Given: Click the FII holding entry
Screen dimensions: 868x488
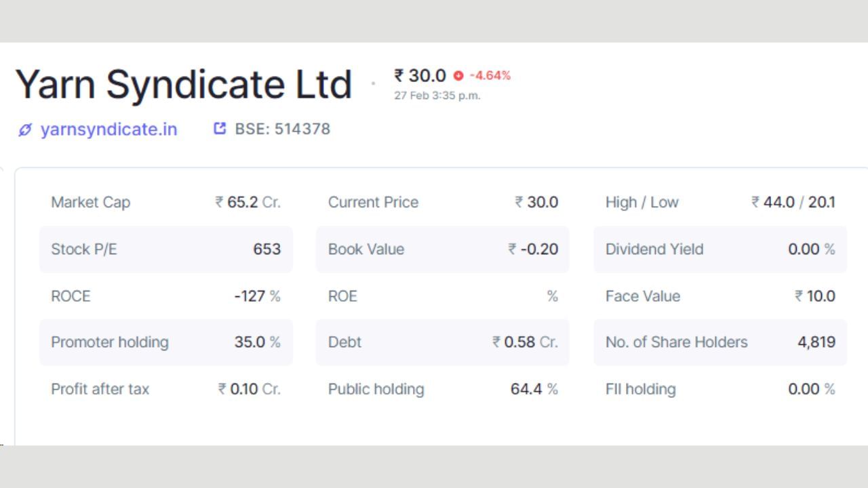Looking at the screenshot, I should click(x=720, y=389).
